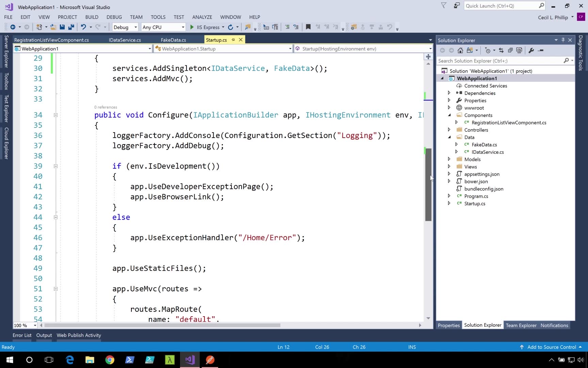This screenshot has width=588, height=368.
Task: Click the Save All toolbar icon
Action: click(71, 27)
